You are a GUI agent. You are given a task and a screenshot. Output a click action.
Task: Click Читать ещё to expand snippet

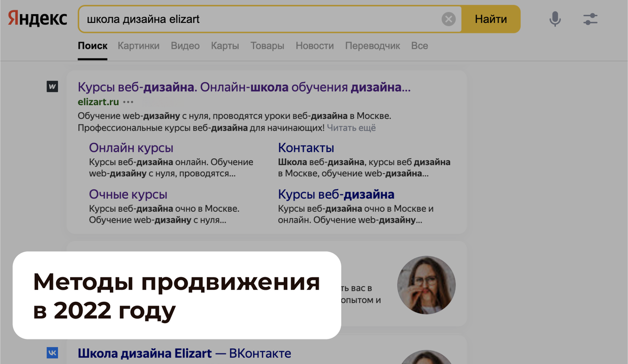[352, 128]
